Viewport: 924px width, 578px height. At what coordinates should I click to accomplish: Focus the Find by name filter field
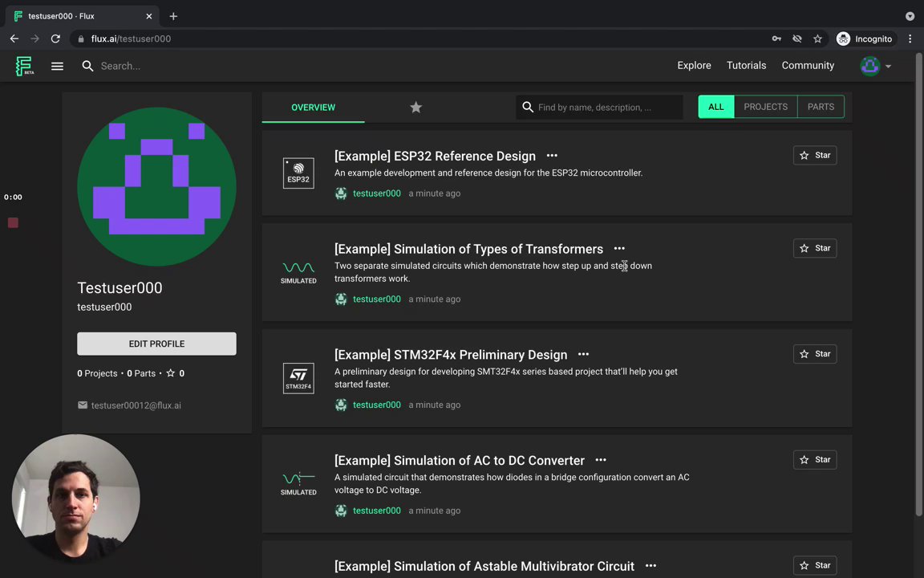click(599, 108)
